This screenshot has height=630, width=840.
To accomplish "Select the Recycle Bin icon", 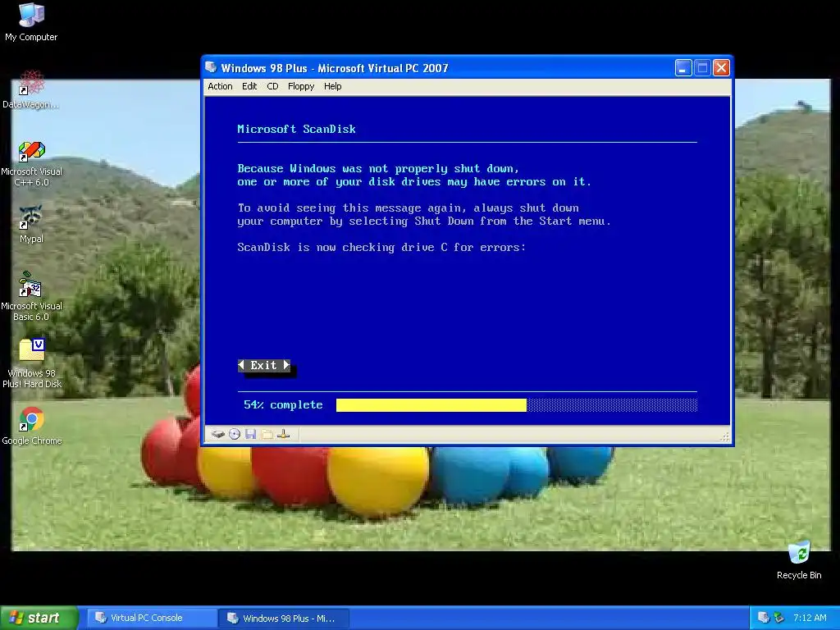I will (x=799, y=560).
